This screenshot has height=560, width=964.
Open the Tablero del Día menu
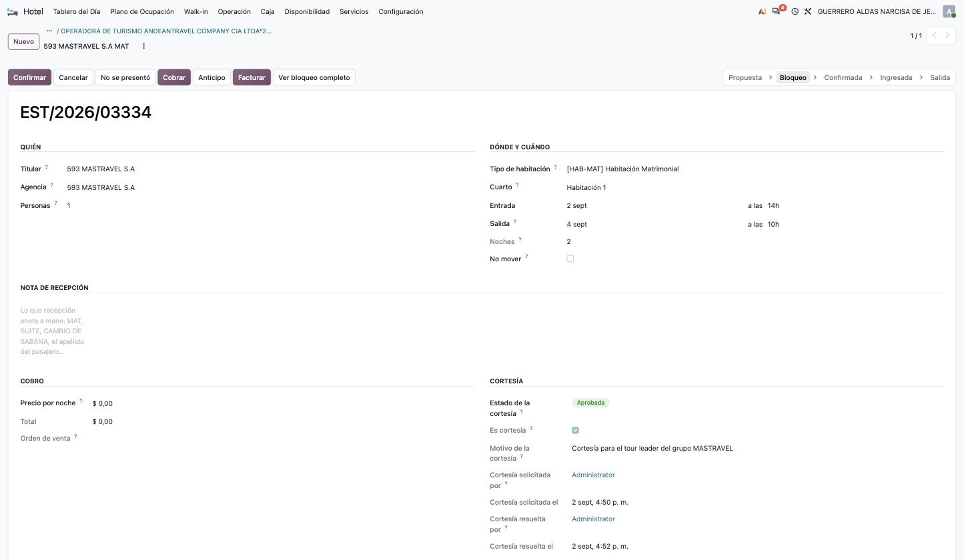coord(77,11)
